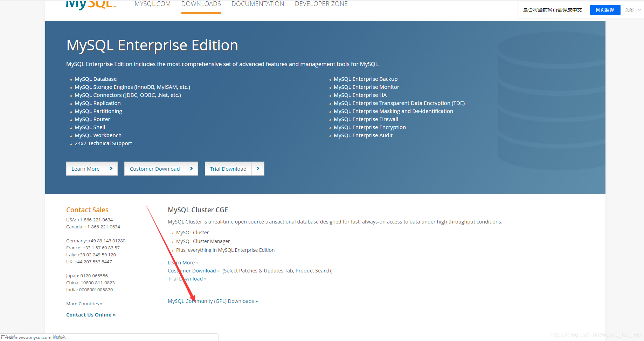Click India: 0008001005870 phone number
Image resolution: width=644 pixels, height=341 pixels.
pyautogui.click(x=90, y=290)
